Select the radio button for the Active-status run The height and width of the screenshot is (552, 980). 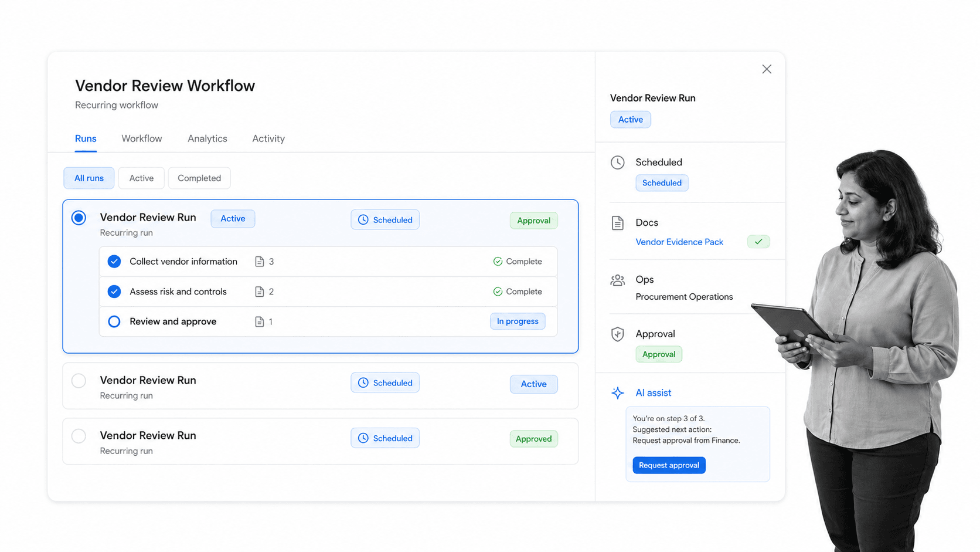(x=79, y=381)
